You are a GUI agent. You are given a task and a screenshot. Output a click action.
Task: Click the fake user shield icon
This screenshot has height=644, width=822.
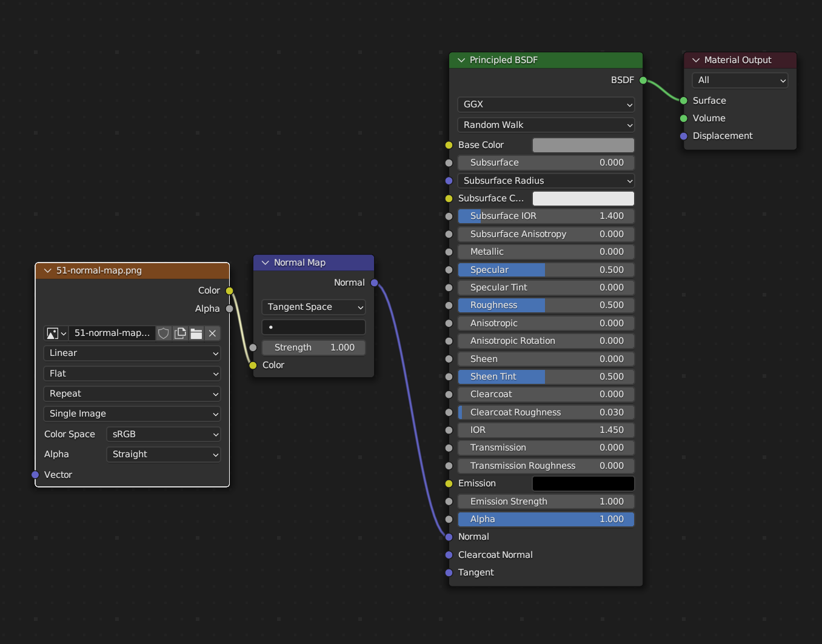point(164,334)
